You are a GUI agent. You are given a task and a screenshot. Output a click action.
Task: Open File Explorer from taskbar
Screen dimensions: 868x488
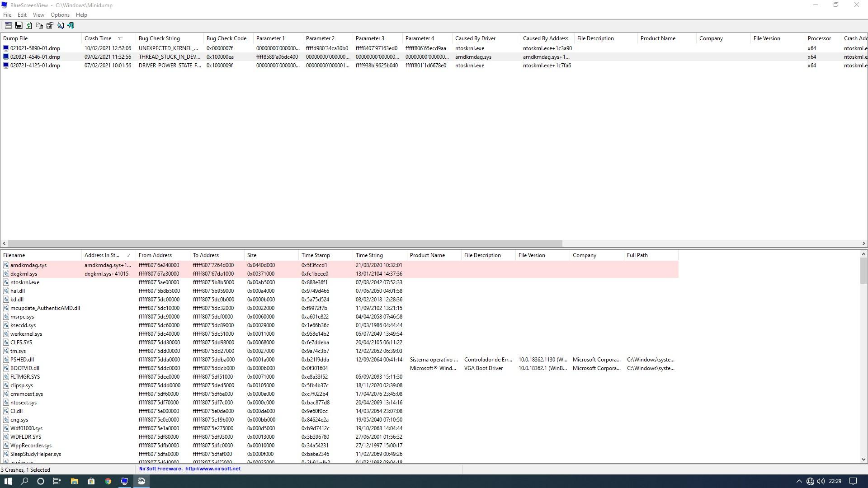74,481
